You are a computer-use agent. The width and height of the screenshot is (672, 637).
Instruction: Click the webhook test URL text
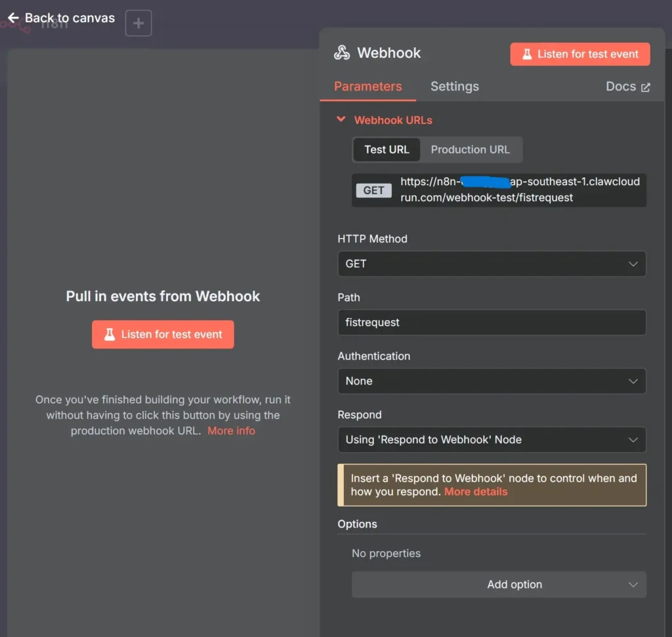(518, 190)
